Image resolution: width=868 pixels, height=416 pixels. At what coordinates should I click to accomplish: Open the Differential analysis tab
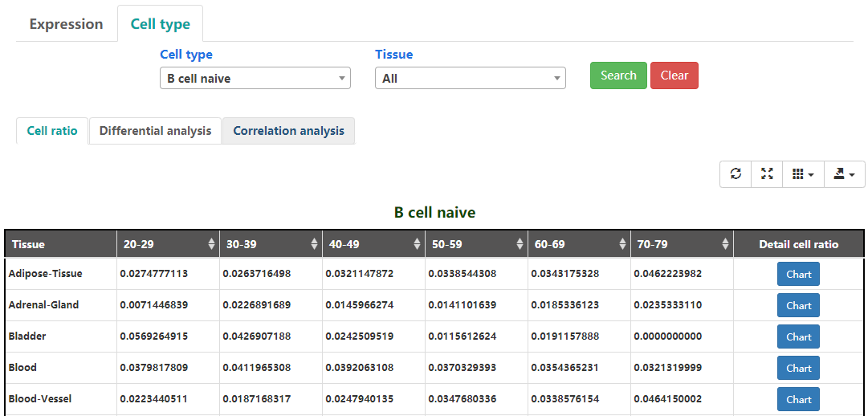coord(155,131)
